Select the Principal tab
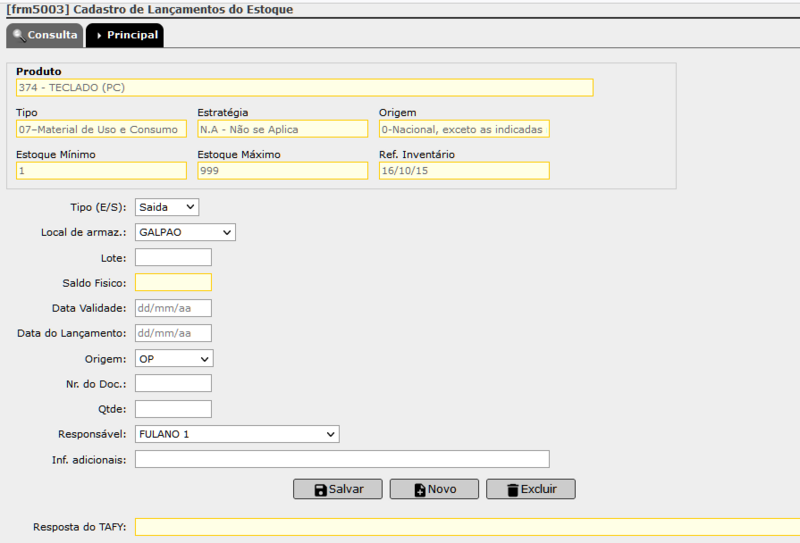Viewport: 800px width, 543px height. click(x=125, y=35)
